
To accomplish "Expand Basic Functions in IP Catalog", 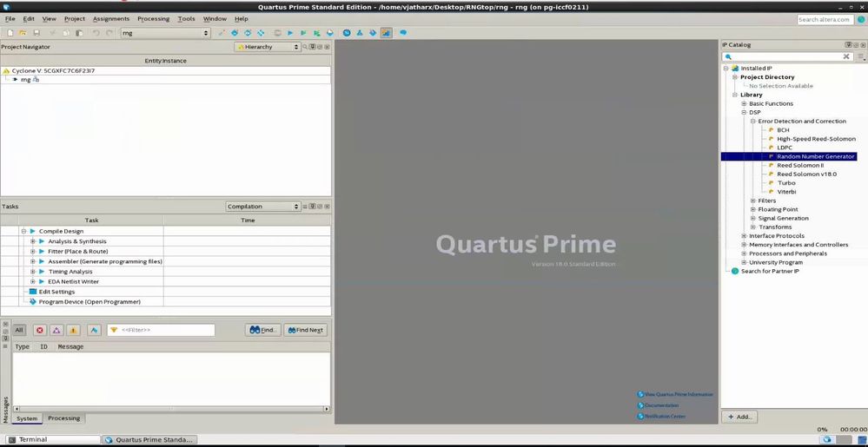I will (744, 103).
